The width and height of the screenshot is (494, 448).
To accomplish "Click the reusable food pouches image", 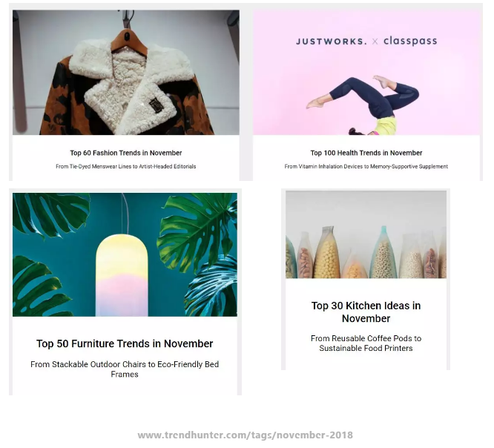I will (366, 234).
